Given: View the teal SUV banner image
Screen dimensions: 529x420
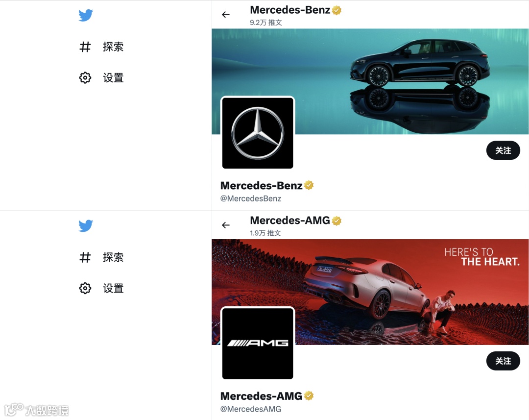Looking at the screenshot, I should pos(370,81).
